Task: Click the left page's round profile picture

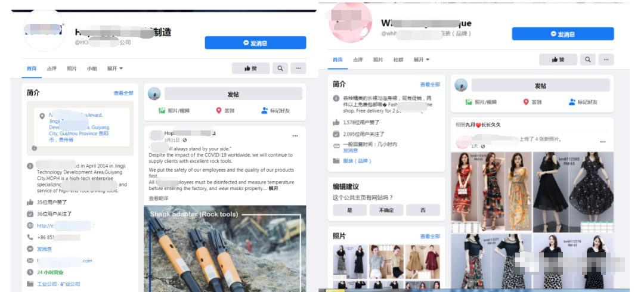Action: [x=44, y=31]
